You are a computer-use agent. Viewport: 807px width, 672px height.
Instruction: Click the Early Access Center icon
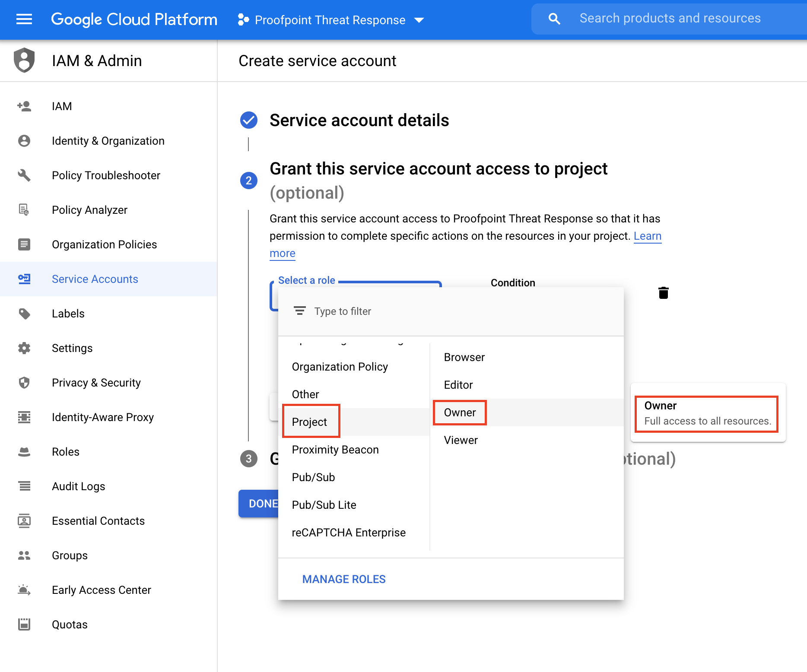click(x=24, y=590)
